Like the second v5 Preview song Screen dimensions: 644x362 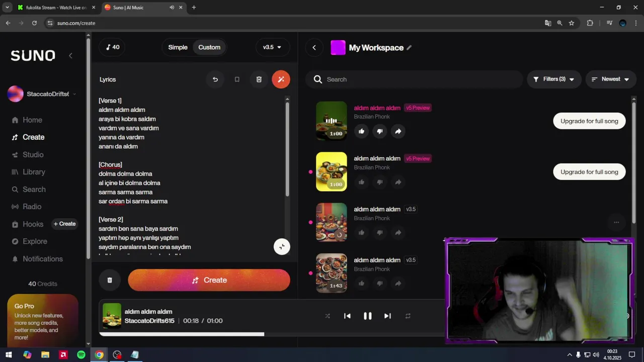361,182
